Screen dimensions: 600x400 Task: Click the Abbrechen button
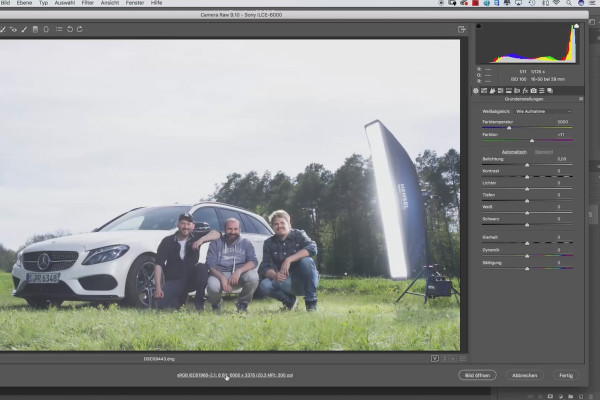tap(525, 375)
